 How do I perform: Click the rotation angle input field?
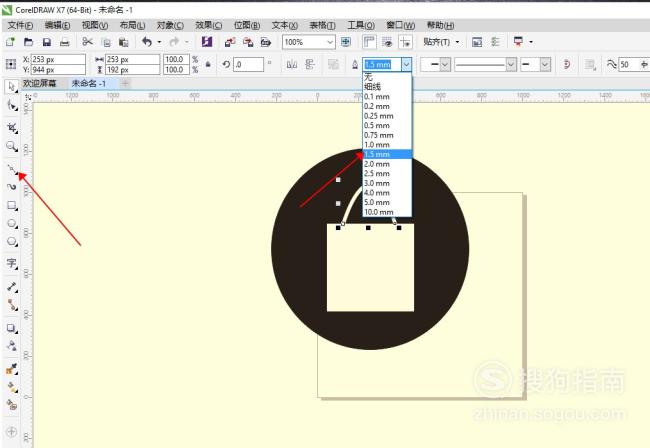coord(248,65)
